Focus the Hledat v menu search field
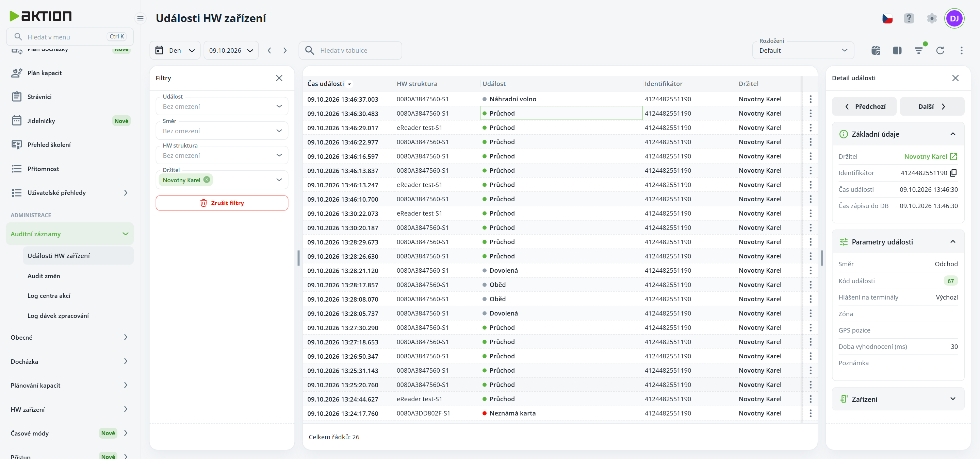980x459 pixels. tap(70, 37)
